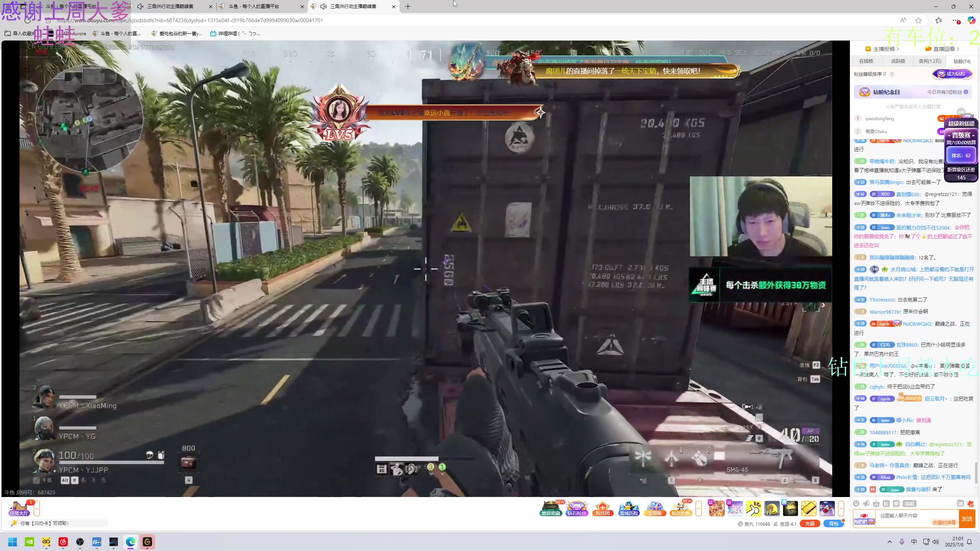Screen dimensions: 980x551
Task: Open the Edge favorites list icon
Action: point(939,20)
